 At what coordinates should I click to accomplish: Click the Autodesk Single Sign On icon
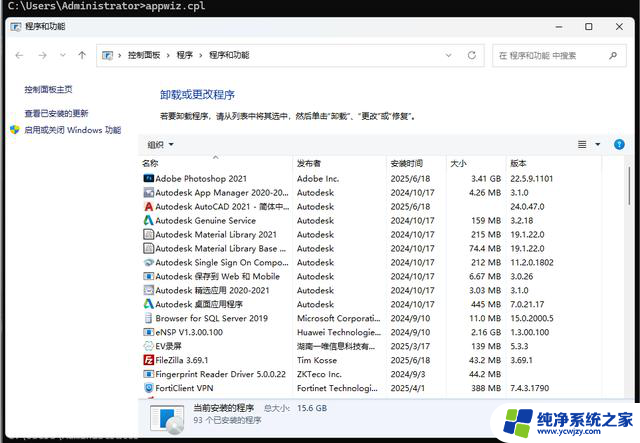[x=149, y=262]
